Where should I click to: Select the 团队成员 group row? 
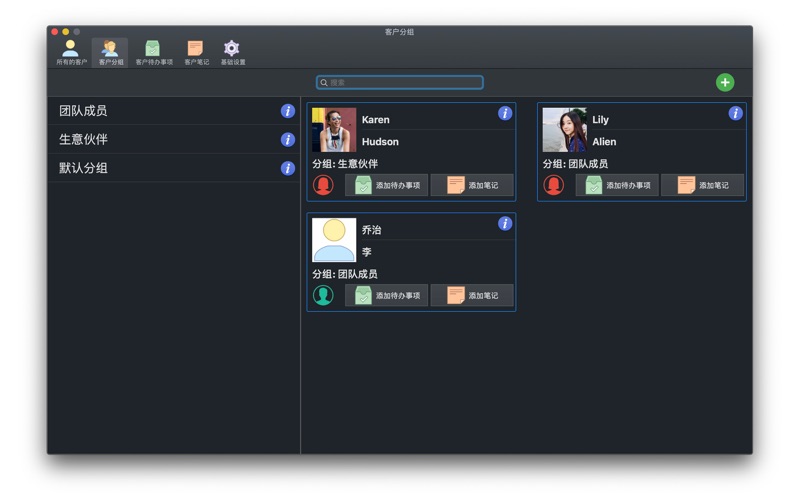[173, 111]
